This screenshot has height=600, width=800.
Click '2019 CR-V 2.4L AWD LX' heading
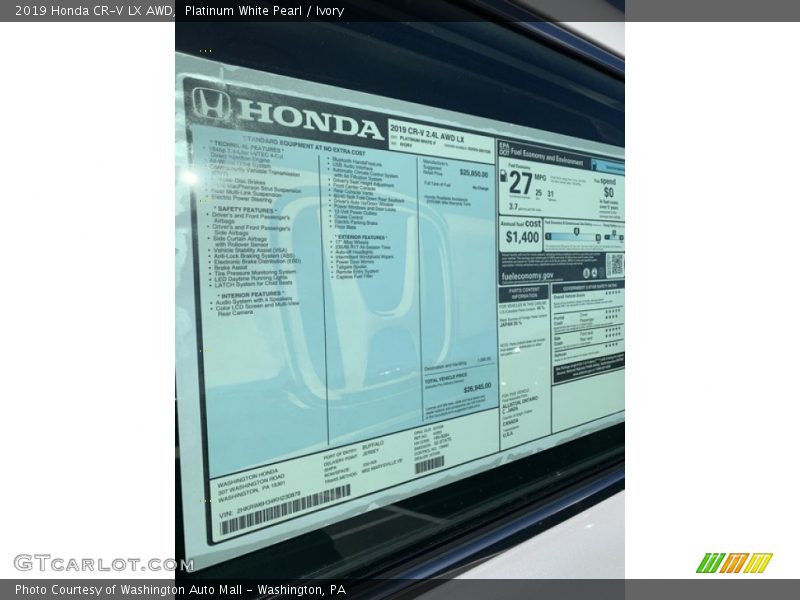427,133
